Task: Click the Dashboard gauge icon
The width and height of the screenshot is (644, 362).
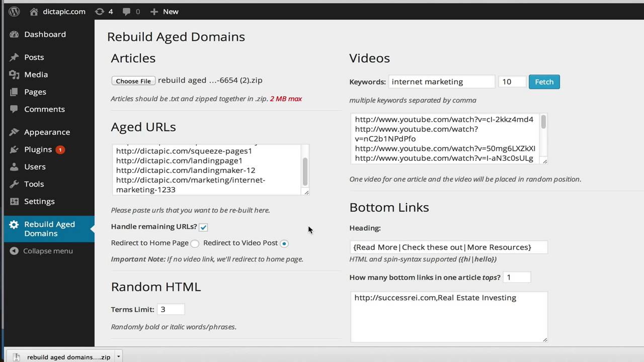Action: pyautogui.click(x=14, y=34)
